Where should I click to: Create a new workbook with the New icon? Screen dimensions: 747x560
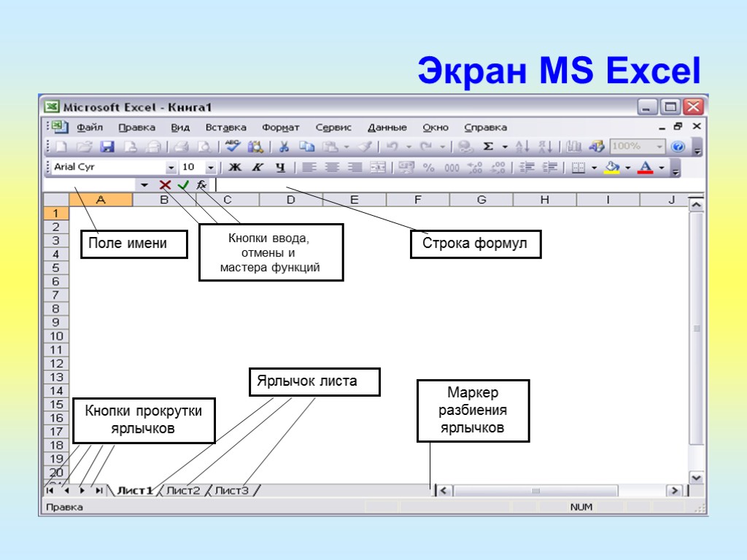(x=61, y=147)
